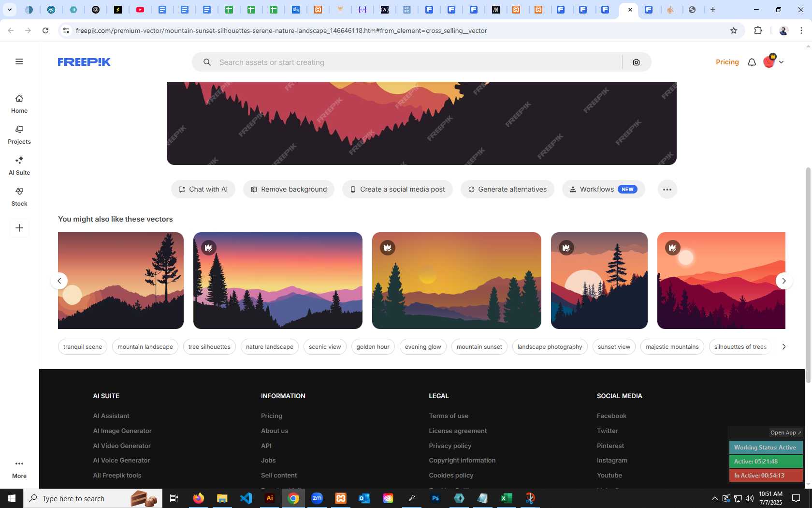Image resolution: width=812 pixels, height=508 pixels.
Task: Open Pinterest social media link
Action: [x=610, y=446]
